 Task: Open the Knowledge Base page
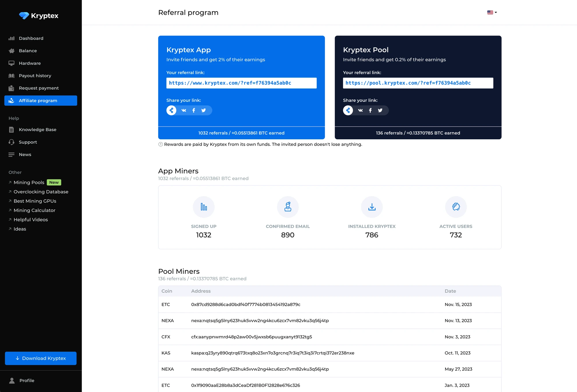point(38,130)
